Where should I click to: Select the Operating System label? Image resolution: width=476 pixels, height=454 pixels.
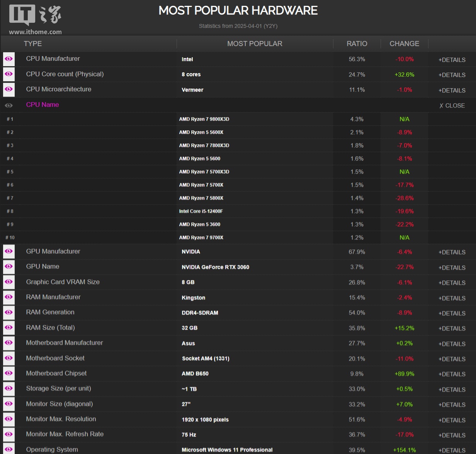(52, 449)
